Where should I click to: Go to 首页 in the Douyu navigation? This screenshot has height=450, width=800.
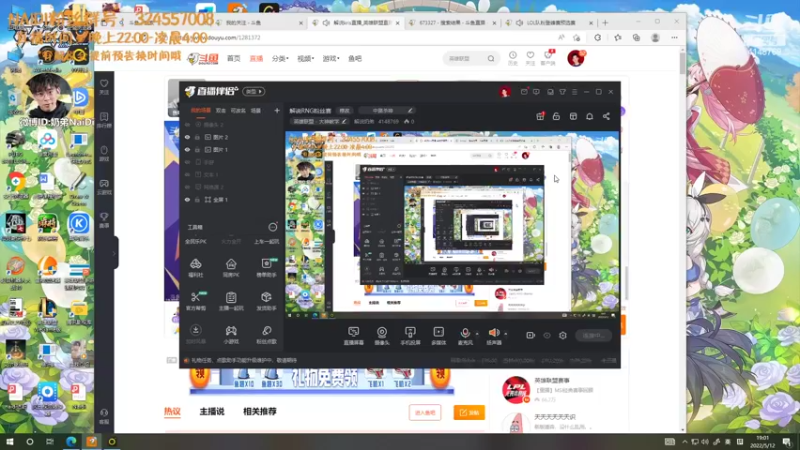[x=234, y=59]
